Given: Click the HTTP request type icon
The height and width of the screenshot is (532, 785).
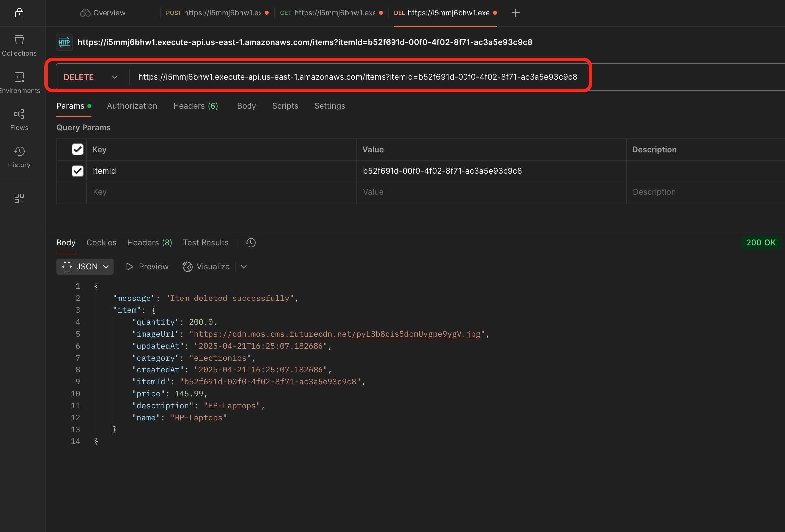Looking at the screenshot, I should pyautogui.click(x=64, y=42).
